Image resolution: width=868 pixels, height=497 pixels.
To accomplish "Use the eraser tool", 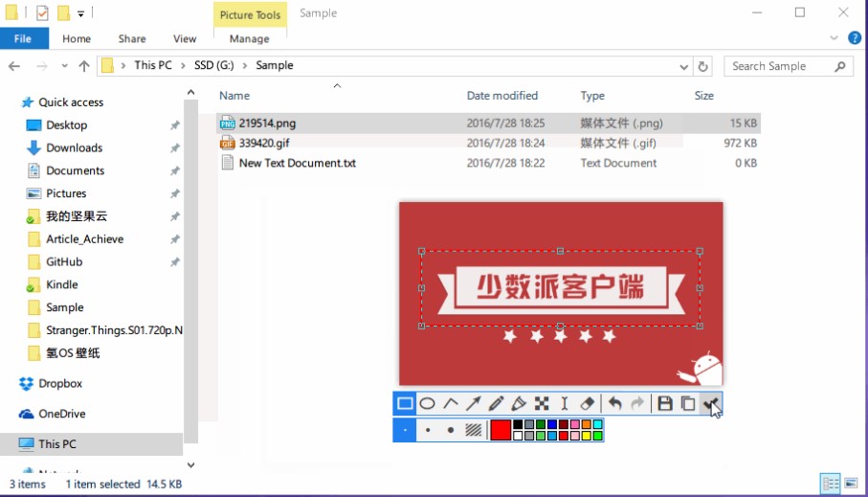I will tap(588, 404).
